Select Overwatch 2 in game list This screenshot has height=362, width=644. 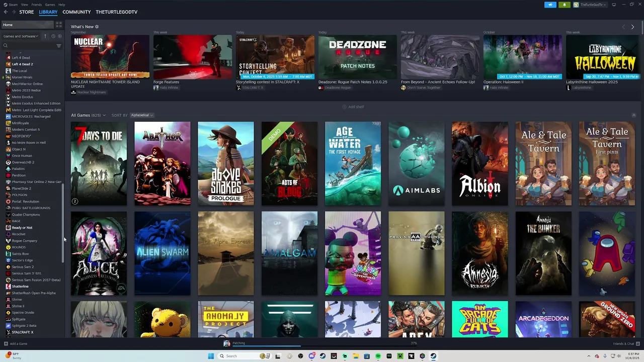tap(33, 162)
